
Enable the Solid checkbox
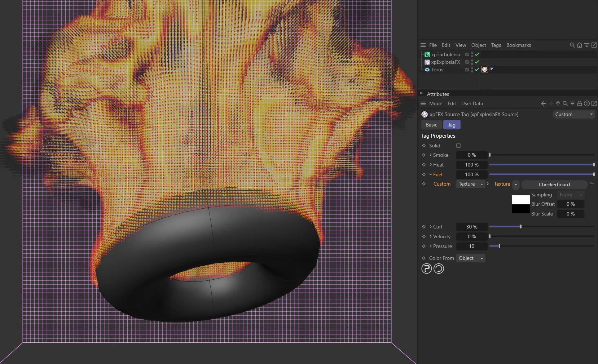pos(458,146)
